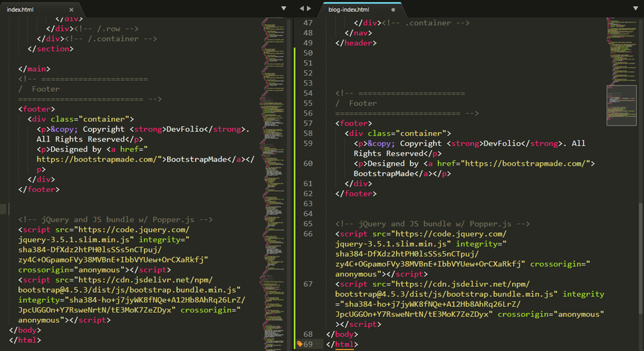This screenshot has width=644, height=351.
Task: Switch to the index.html tab
Action: click(20, 9)
